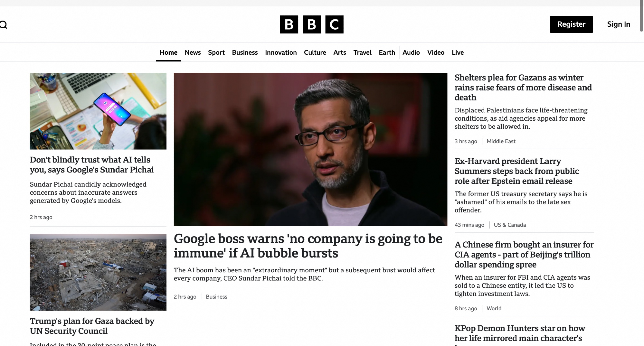Open the Larry Summers Epstein email article
644x346 pixels.
pyautogui.click(x=516, y=171)
